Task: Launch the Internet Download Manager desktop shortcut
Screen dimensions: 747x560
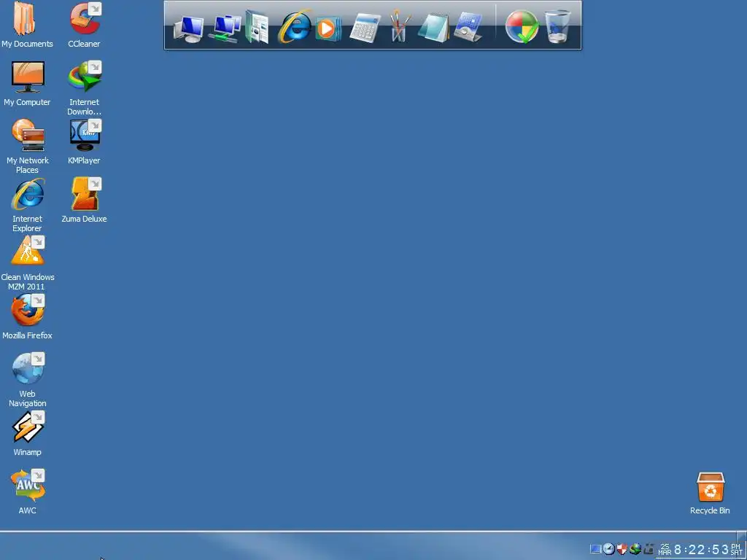Action: click(84, 88)
